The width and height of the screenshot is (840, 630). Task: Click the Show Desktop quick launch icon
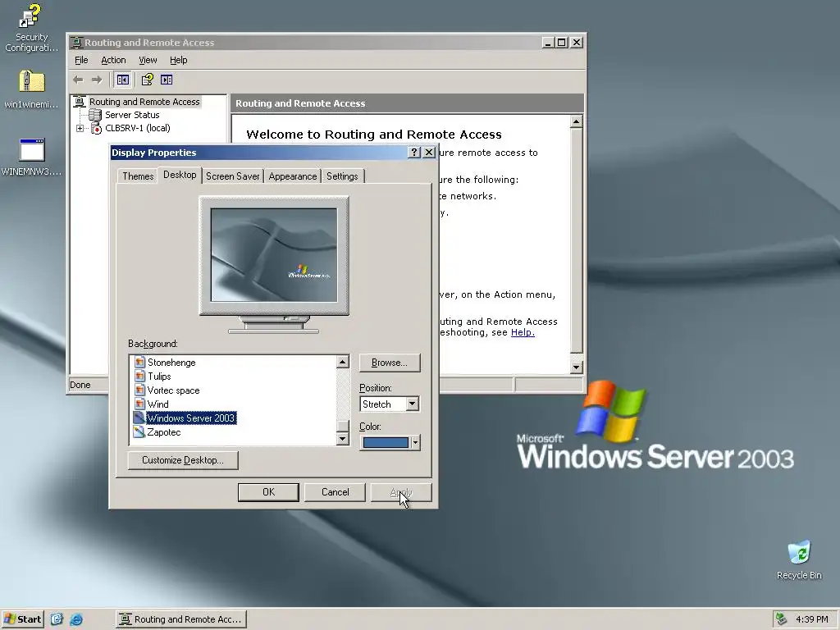coord(57,619)
